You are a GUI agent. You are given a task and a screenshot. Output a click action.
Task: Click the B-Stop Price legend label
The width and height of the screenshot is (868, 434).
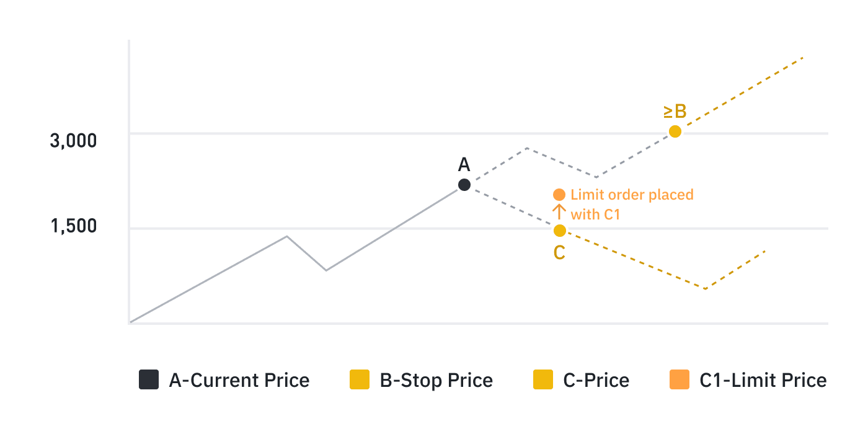(436, 380)
